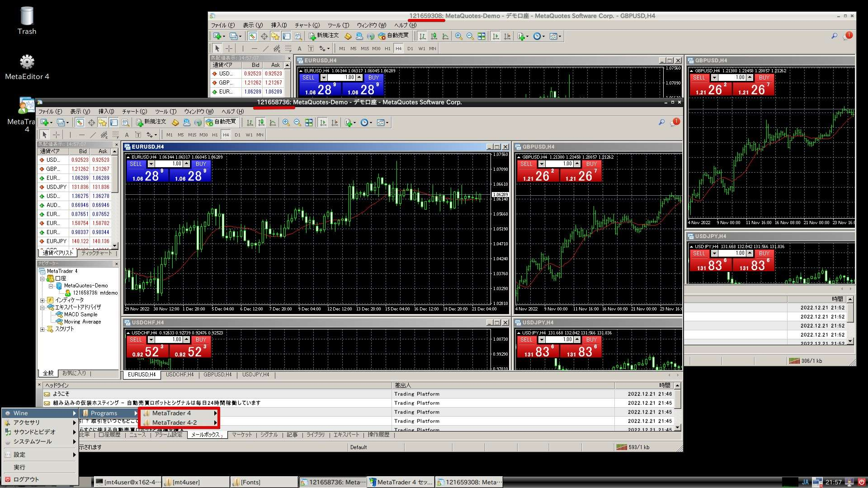Toggle 自動売買 AutoTrading in front 121658736 window
Image resolution: width=868 pixels, height=488 pixels.
pyautogui.click(x=221, y=122)
